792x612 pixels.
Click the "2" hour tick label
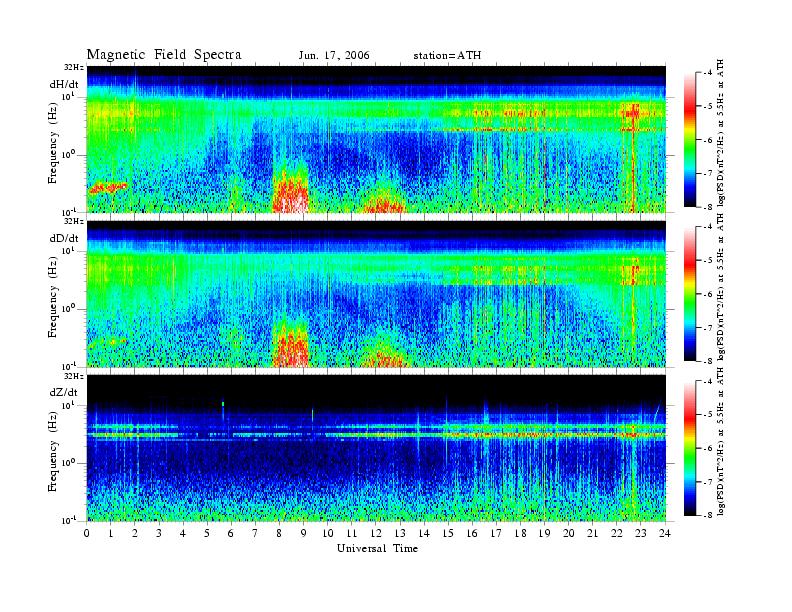tap(135, 533)
